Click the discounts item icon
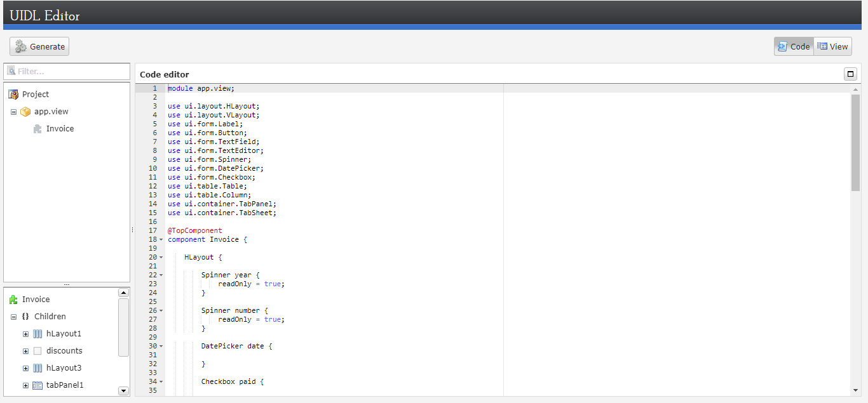Image resolution: width=868 pixels, height=403 pixels. pos(37,351)
